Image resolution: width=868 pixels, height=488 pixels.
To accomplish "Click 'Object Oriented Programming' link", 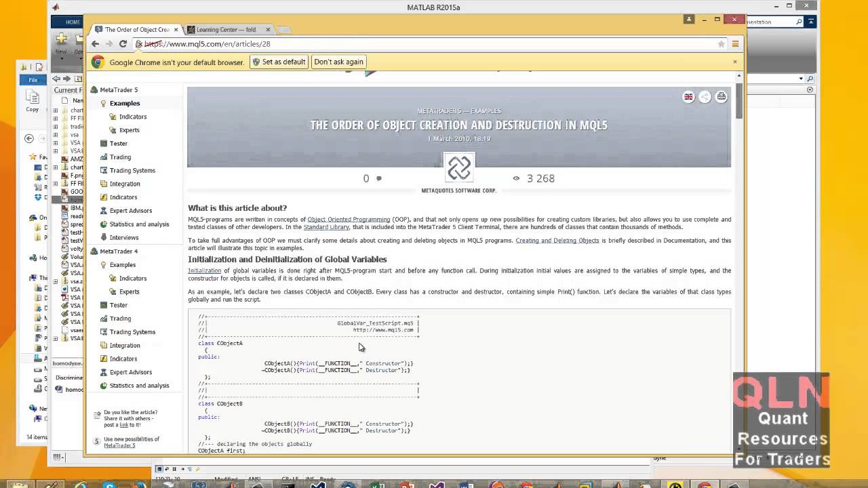I will [x=349, y=220].
